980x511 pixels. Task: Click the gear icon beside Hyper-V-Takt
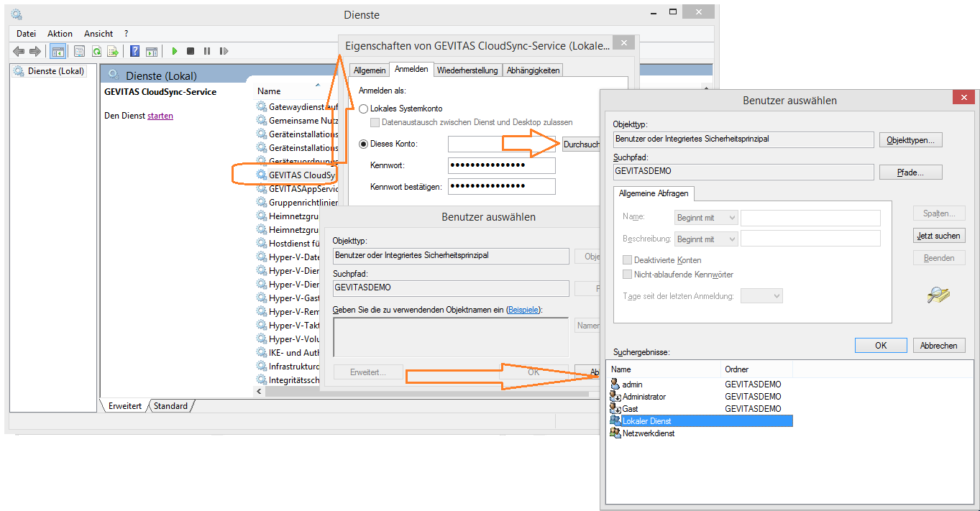coord(262,325)
